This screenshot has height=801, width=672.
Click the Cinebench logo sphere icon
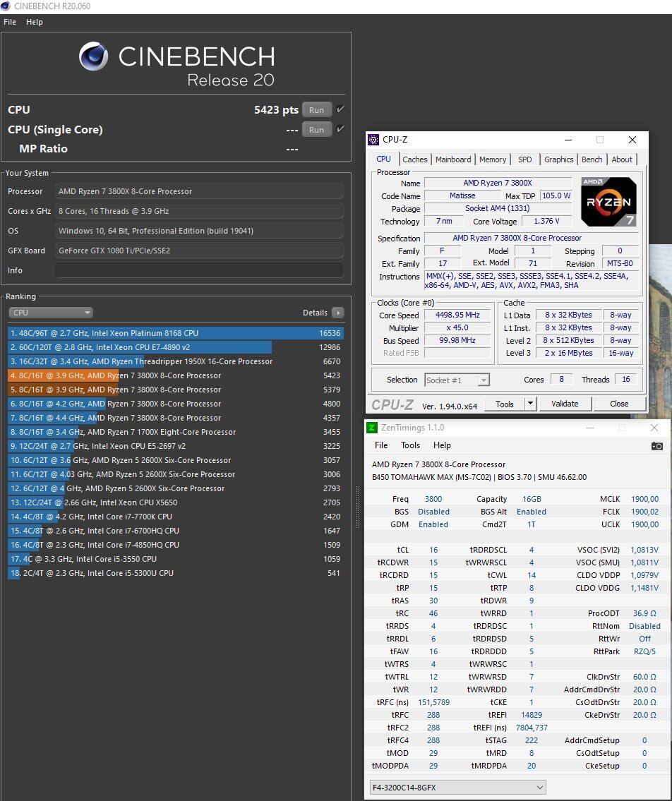pos(93,56)
